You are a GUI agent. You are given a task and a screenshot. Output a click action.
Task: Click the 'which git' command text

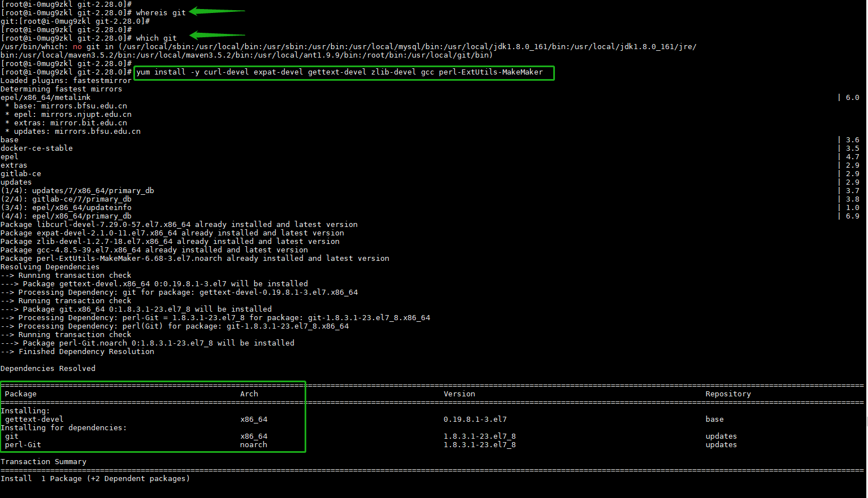pyautogui.click(x=156, y=38)
